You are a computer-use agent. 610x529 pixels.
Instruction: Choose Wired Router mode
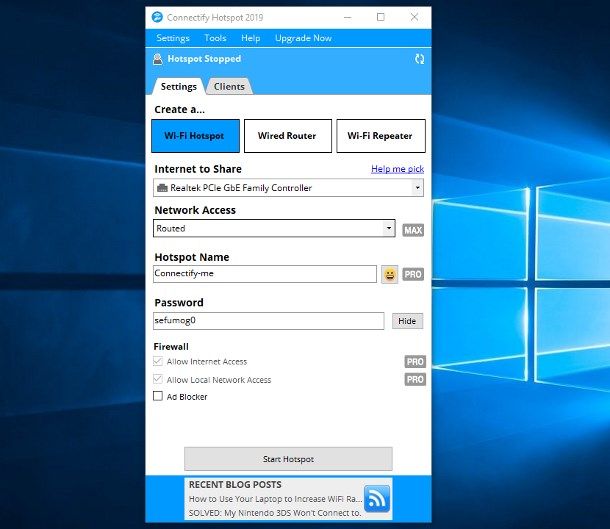287,136
